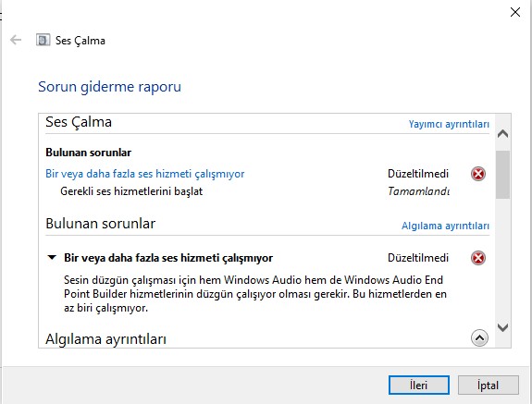Click scrollbar down arrow
Viewport: 532px width, 404px height.
tap(502, 327)
